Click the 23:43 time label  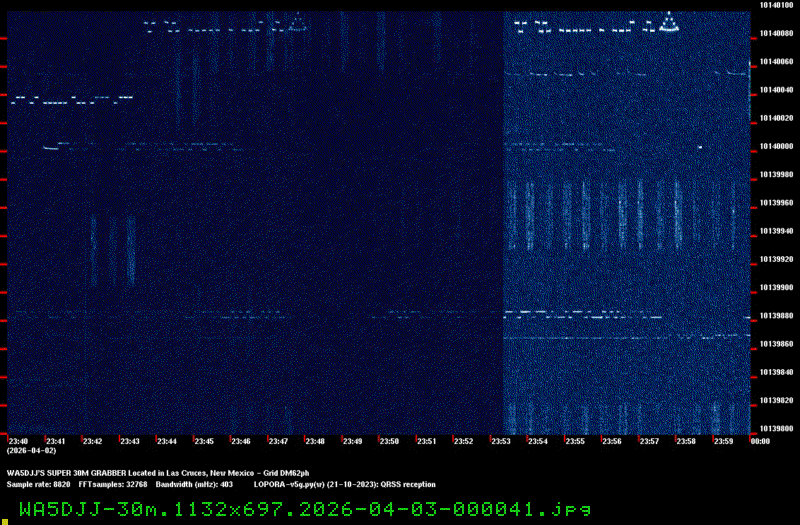[x=130, y=441]
